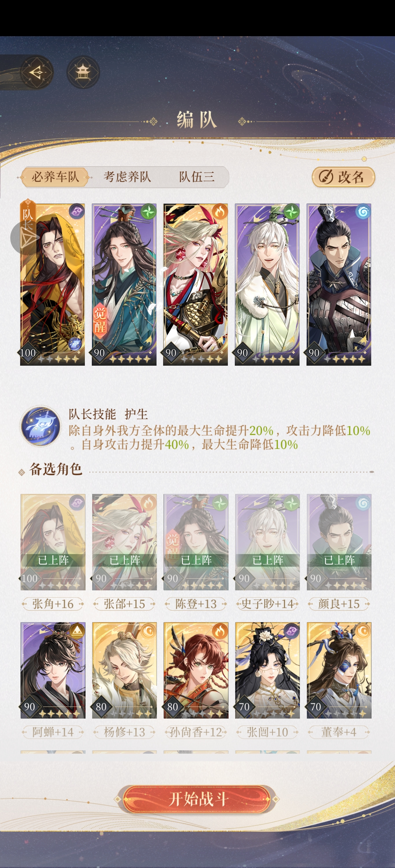This screenshot has height=868, width=395.
Task: Select the 必养车队 team tab
Action: pos(55,177)
